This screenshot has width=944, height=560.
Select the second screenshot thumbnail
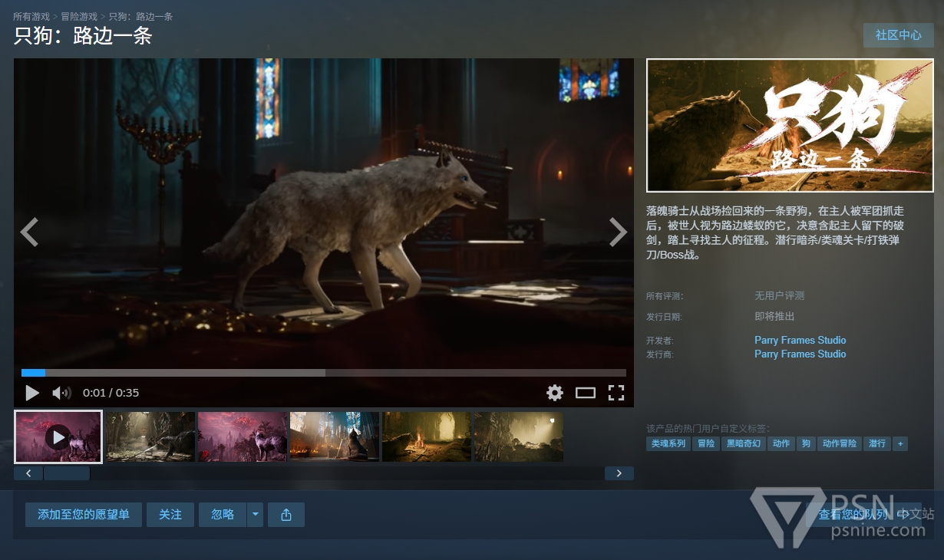[x=150, y=437]
